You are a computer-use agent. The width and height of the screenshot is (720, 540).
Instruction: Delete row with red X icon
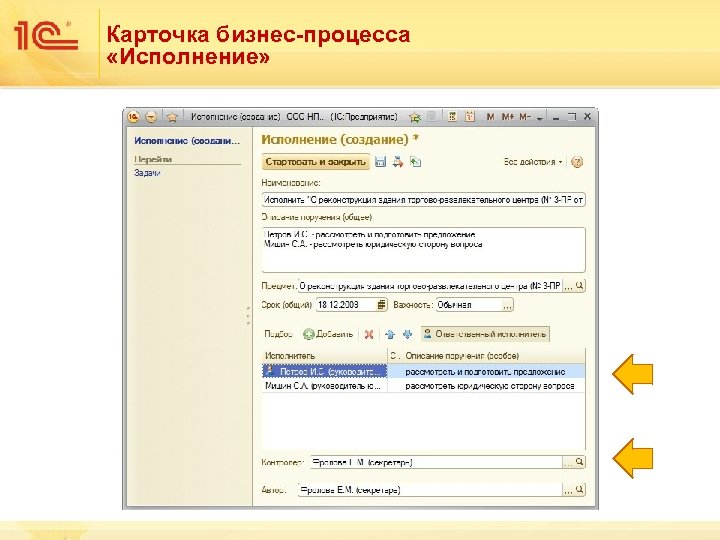click(x=368, y=334)
